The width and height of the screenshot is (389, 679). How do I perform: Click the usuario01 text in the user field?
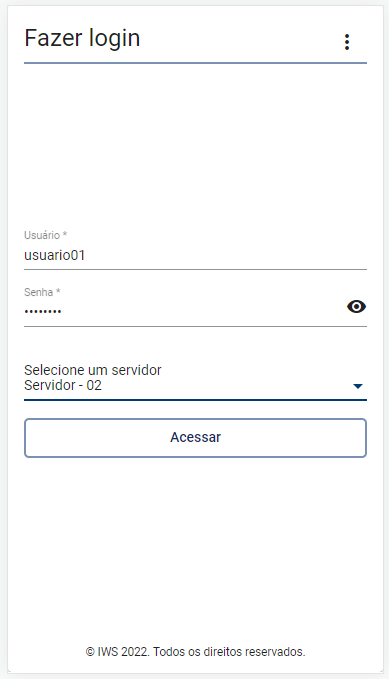55,255
